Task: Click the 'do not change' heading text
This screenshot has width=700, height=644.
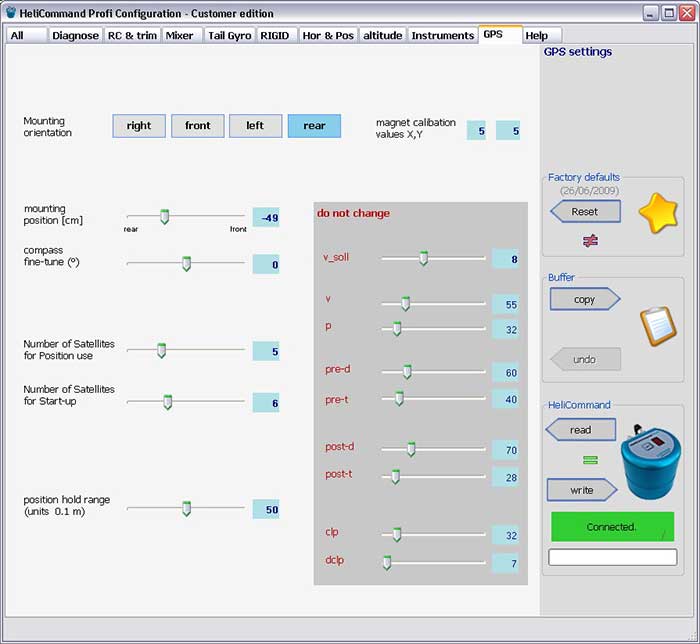Action: tap(353, 213)
